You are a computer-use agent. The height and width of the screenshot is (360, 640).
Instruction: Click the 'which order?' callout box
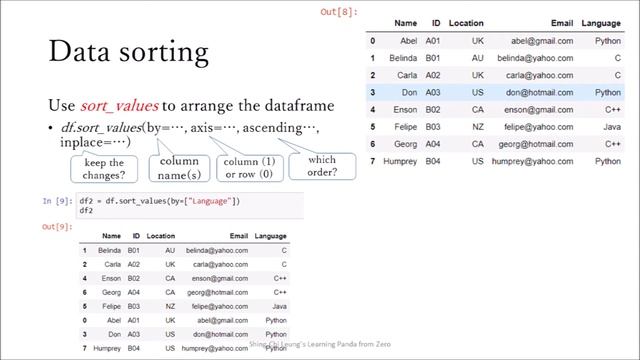click(x=322, y=166)
